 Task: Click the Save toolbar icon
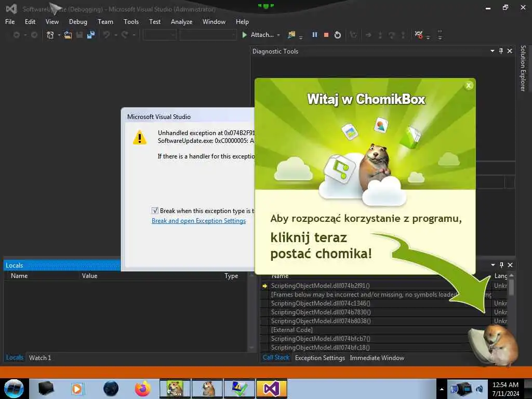pos(79,35)
